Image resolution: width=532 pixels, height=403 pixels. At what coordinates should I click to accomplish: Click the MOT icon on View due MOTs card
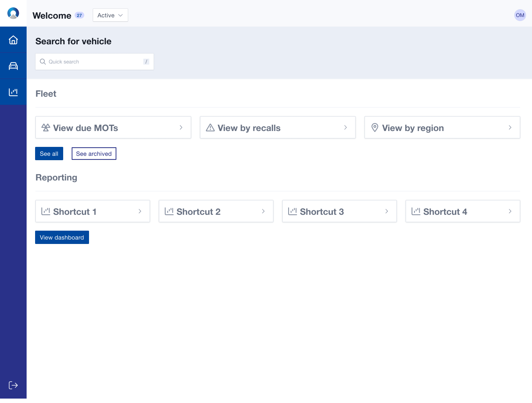coord(46,127)
